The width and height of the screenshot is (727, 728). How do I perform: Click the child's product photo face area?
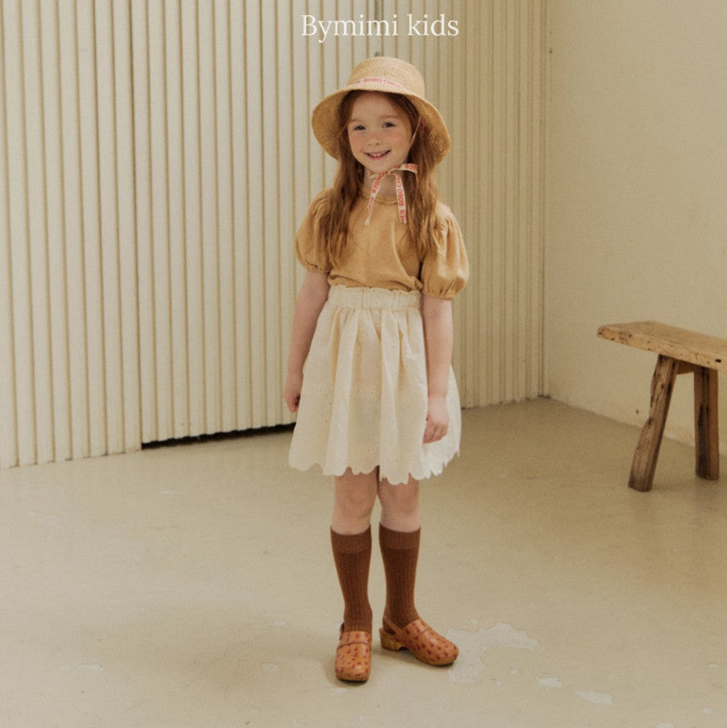[x=379, y=134]
